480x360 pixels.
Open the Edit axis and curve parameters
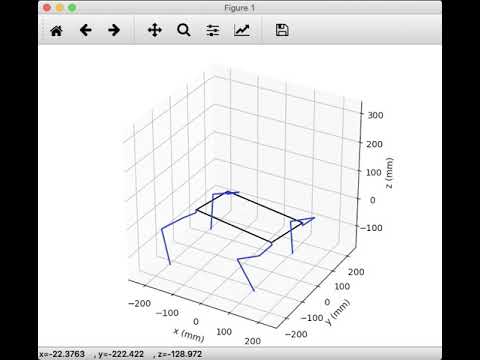pos(242,30)
